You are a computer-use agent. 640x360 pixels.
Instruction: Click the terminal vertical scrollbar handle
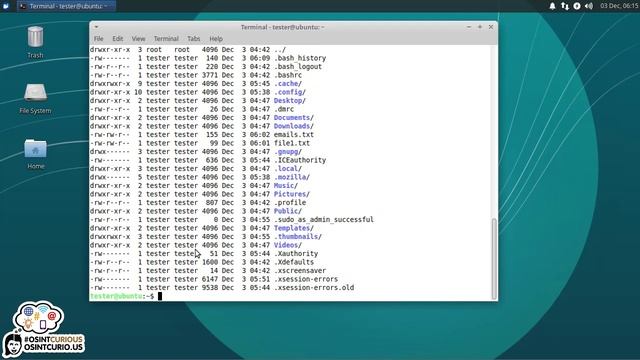(x=494, y=258)
